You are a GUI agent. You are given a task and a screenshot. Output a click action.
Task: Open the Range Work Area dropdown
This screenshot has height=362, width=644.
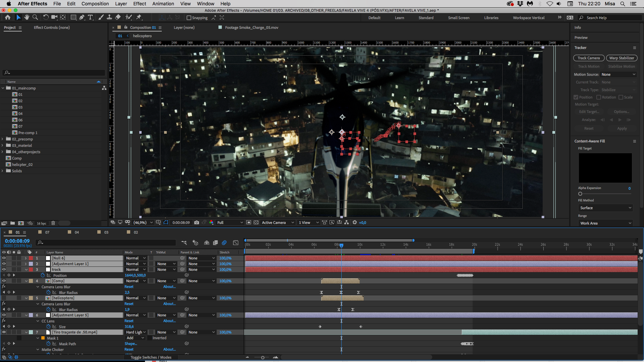coord(606,223)
